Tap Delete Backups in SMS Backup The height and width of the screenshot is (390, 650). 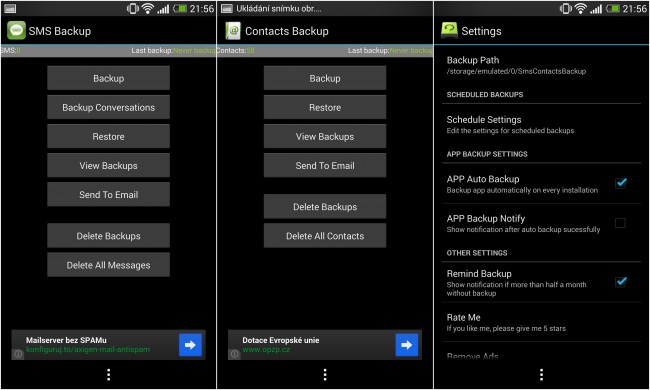(109, 236)
